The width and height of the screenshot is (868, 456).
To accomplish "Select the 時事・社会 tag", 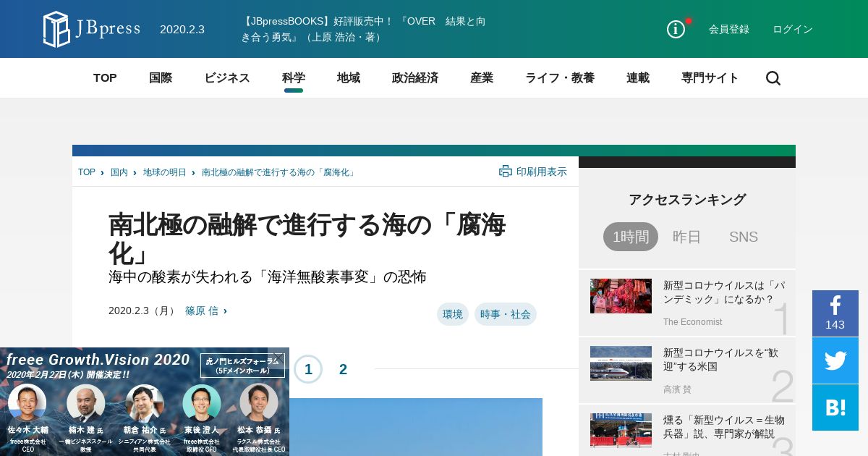I will (506, 314).
